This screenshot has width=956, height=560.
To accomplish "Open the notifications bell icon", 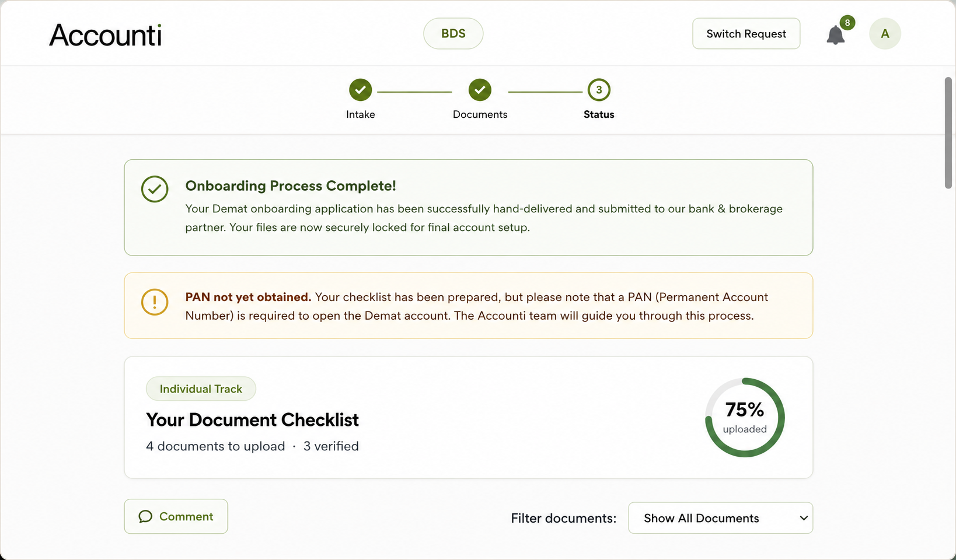I will tap(835, 35).
